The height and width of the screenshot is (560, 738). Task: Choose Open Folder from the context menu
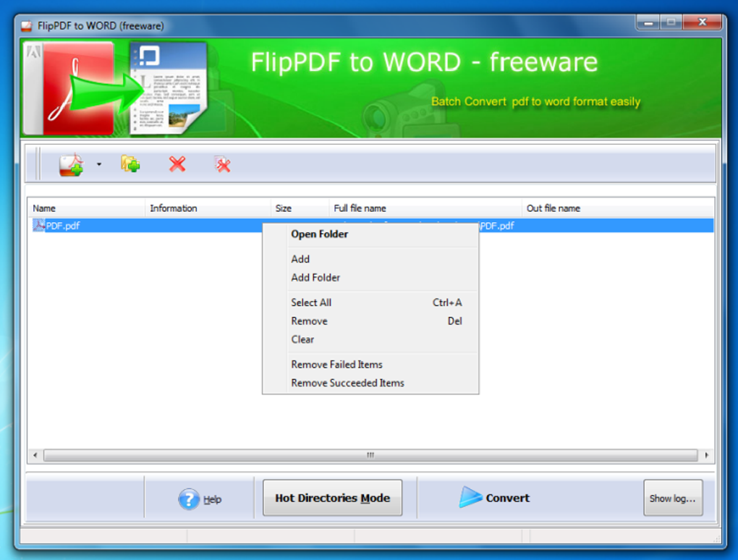point(370,234)
